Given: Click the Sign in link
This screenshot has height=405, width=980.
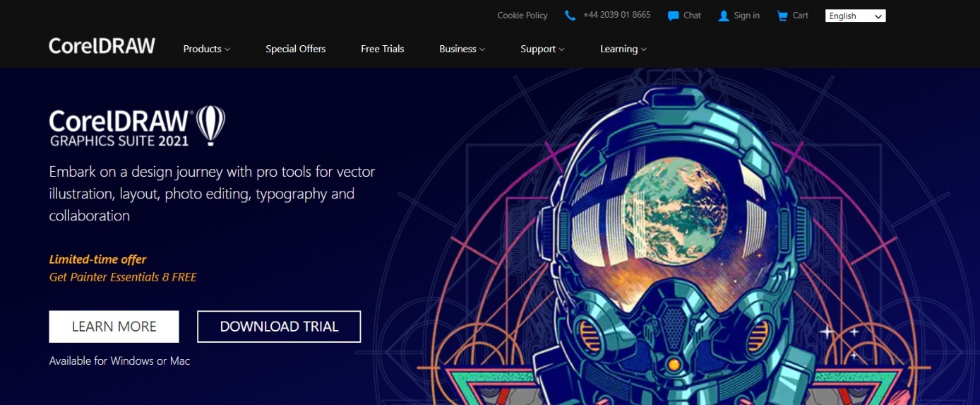Looking at the screenshot, I should pyautogui.click(x=747, y=16).
